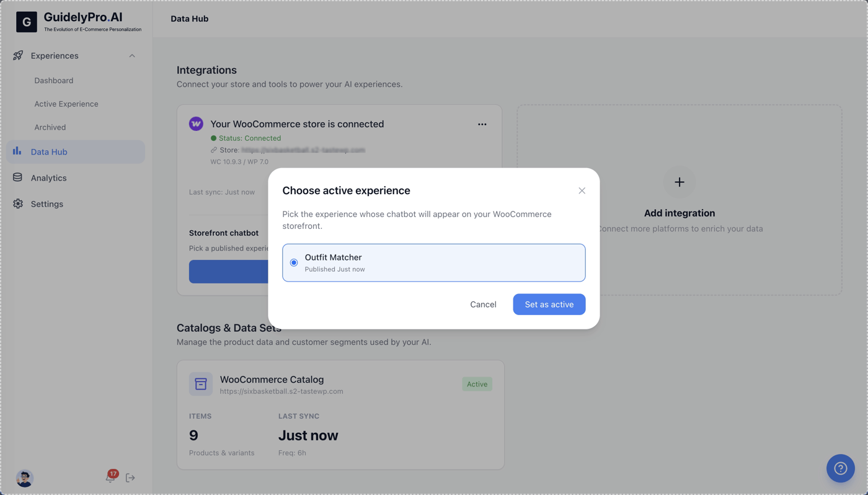Click the sixbasketball catalog URL
868x495 pixels.
(x=281, y=391)
